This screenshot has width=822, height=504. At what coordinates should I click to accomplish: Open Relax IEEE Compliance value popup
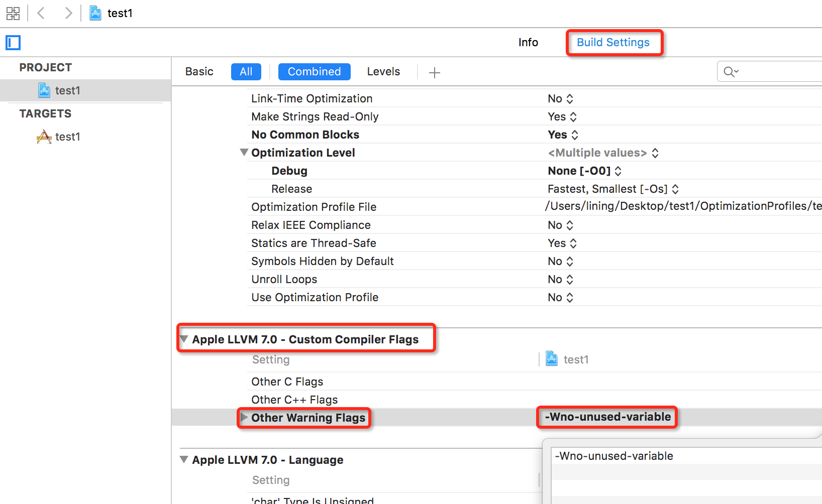pos(560,225)
